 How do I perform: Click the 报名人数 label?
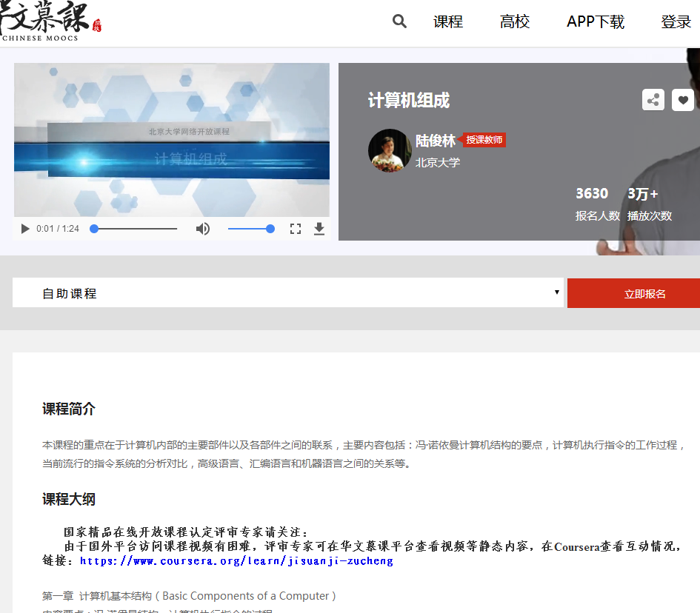click(598, 216)
